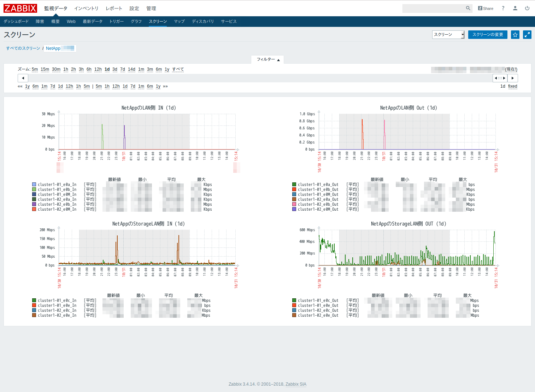Select the すべて zoom option
The width and height of the screenshot is (535, 392).
[177, 69]
